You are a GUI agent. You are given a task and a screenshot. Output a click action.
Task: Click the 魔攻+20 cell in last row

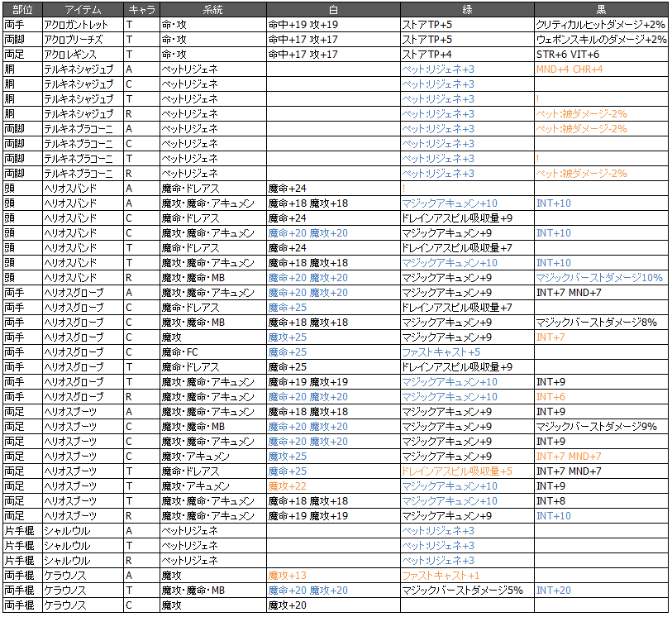coord(333,605)
